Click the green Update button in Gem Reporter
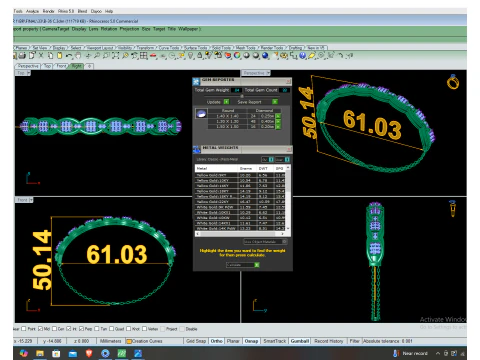The image size is (480, 360). 226,102
